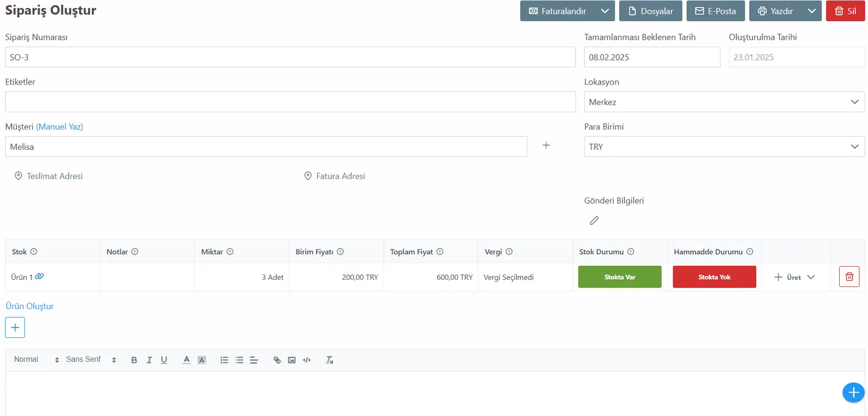Open the Para Birimi TRY dropdown

coord(724,146)
